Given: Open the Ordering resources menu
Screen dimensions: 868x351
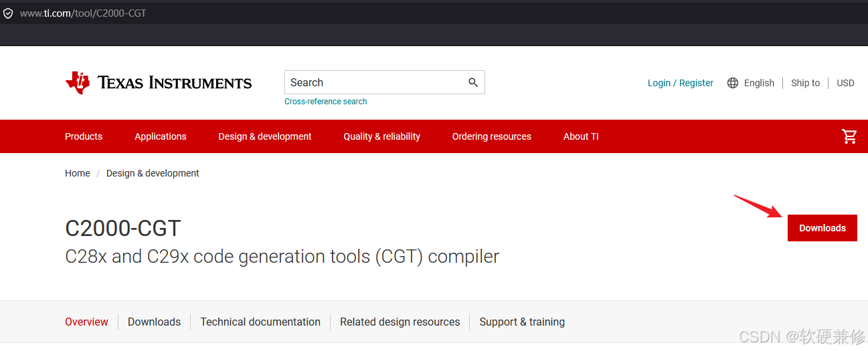Looking at the screenshot, I should click(x=492, y=136).
